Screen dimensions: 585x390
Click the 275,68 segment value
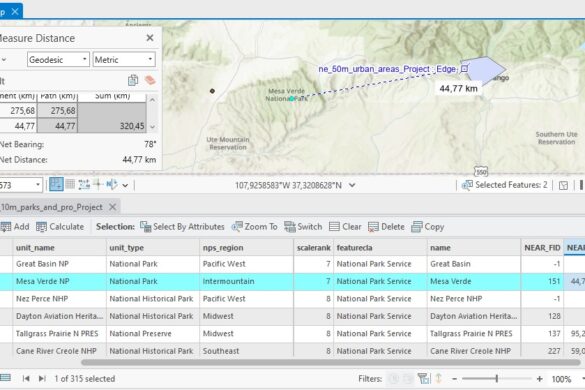coord(22,110)
